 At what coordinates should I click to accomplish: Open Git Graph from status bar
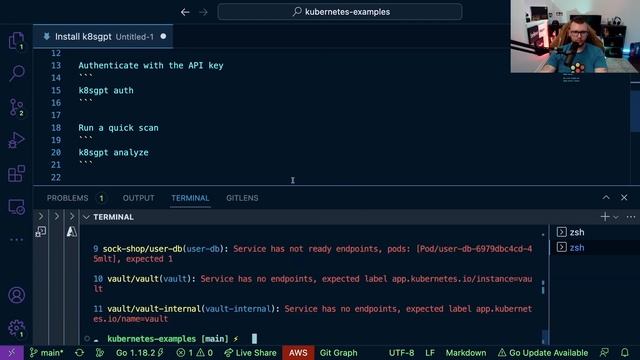click(x=338, y=353)
